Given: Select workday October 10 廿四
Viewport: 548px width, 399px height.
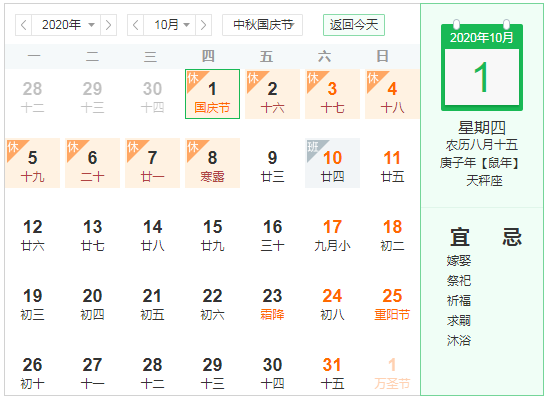Looking at the screenshot, I should [x=332, y=163].
